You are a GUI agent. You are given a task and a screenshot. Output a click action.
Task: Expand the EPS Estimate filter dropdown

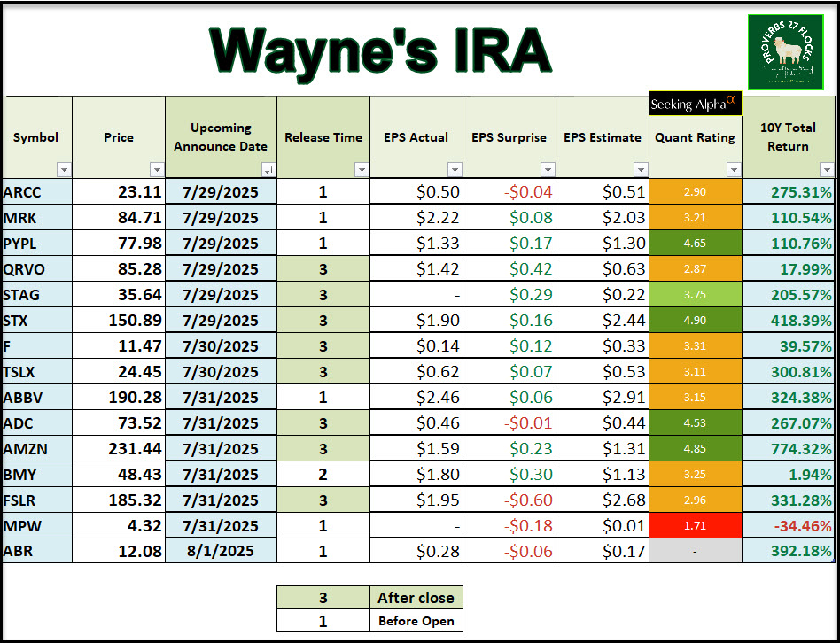click(640, 169)
